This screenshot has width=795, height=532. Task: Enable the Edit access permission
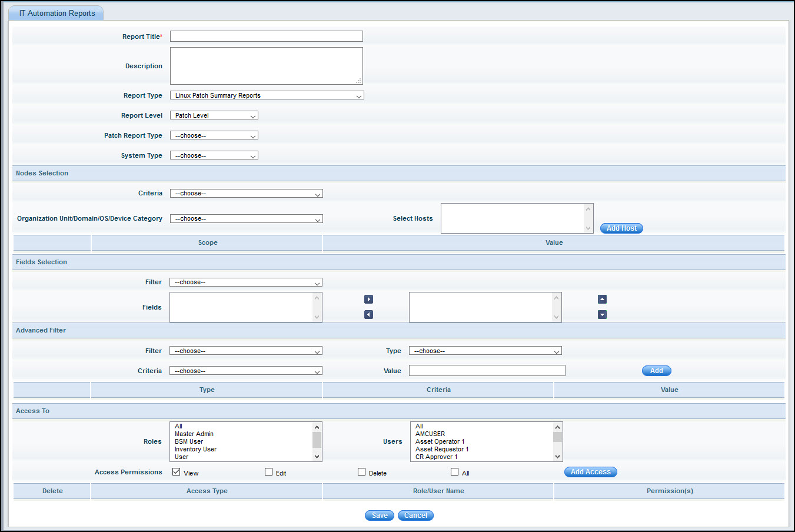pyautogui.click(x=269, y=472)
